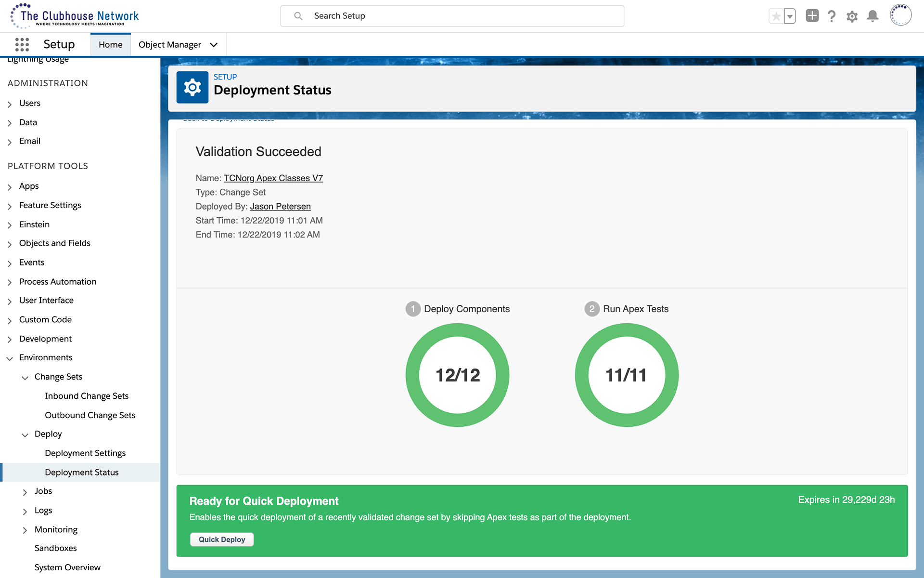Click the setup gear icon in header
The image size is (924, 578).
[x=852, y=16]
